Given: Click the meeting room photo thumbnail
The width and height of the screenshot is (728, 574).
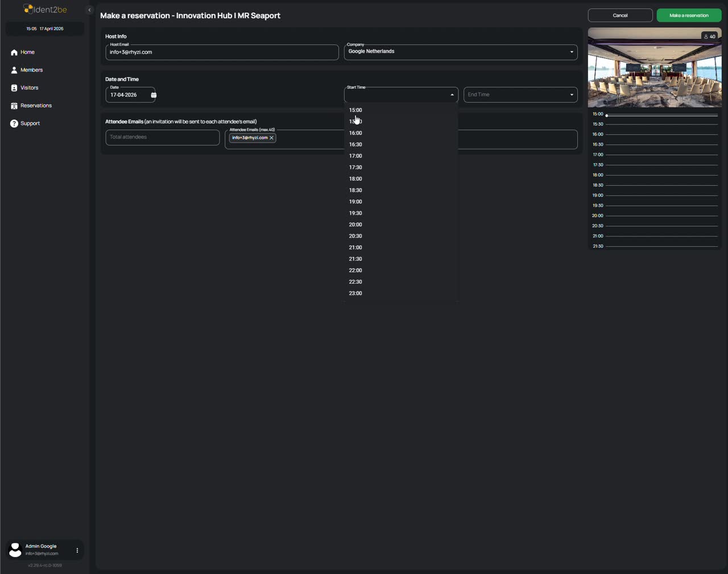Looking at the screenshot, I should 654,68.
